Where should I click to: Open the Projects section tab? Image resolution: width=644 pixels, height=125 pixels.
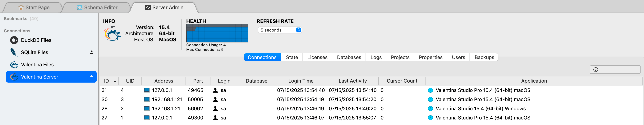tap(400, 57)
